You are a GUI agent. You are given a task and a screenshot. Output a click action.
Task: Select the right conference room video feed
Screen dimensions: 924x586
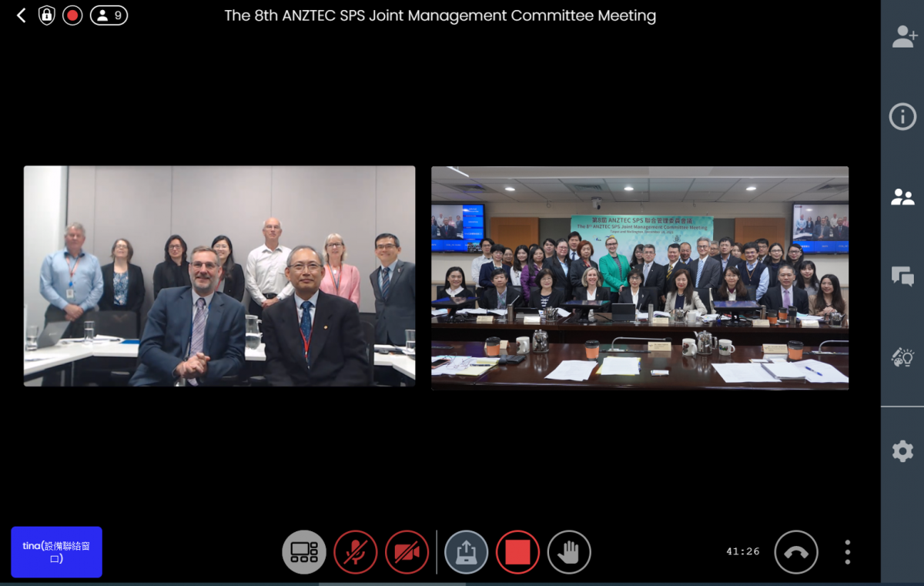(639, 278)
